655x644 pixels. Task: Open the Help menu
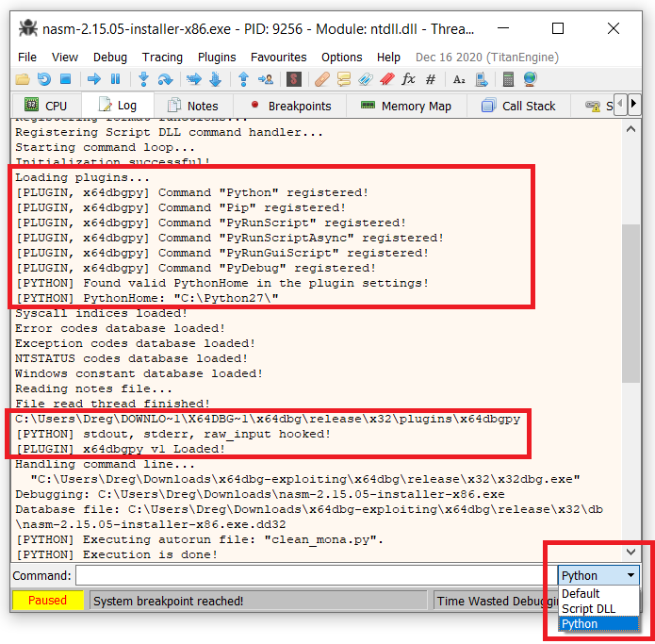tap(388, 58)
